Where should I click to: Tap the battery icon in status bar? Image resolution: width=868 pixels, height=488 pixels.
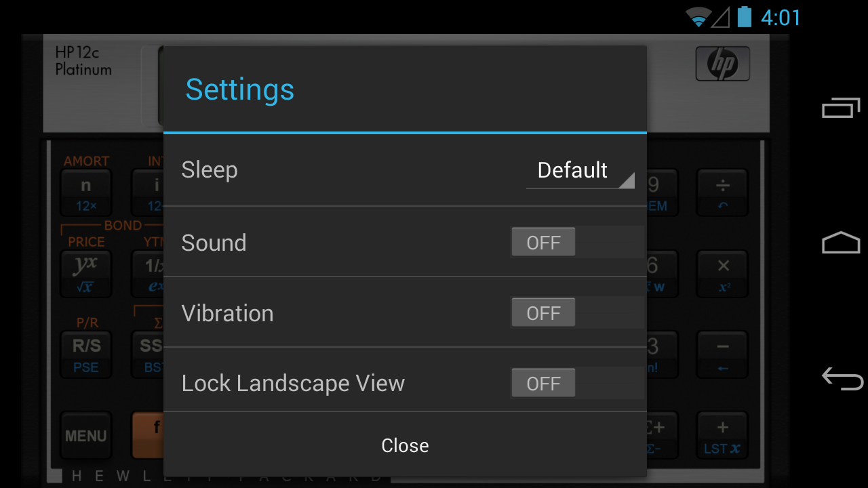click(x=744, y=17)
